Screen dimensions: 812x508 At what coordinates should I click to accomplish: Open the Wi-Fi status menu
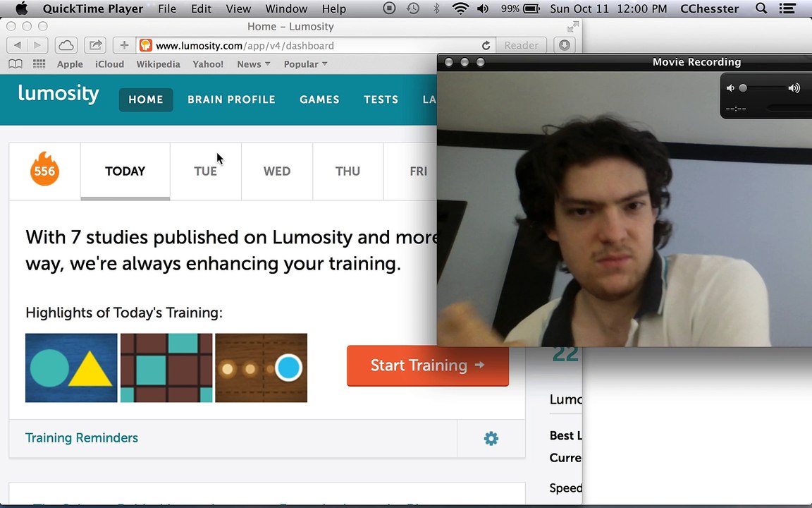click(x=460, y=8)
